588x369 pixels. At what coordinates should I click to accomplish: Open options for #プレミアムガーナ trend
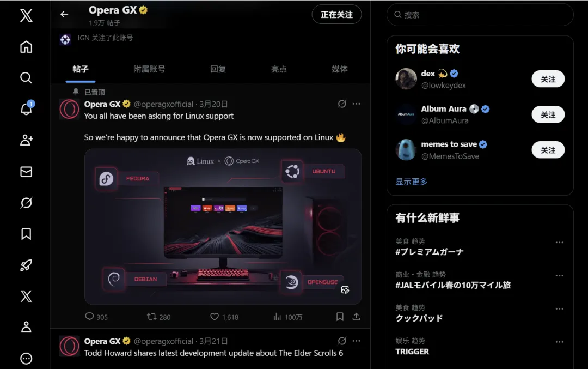click(x=559, y=243)
